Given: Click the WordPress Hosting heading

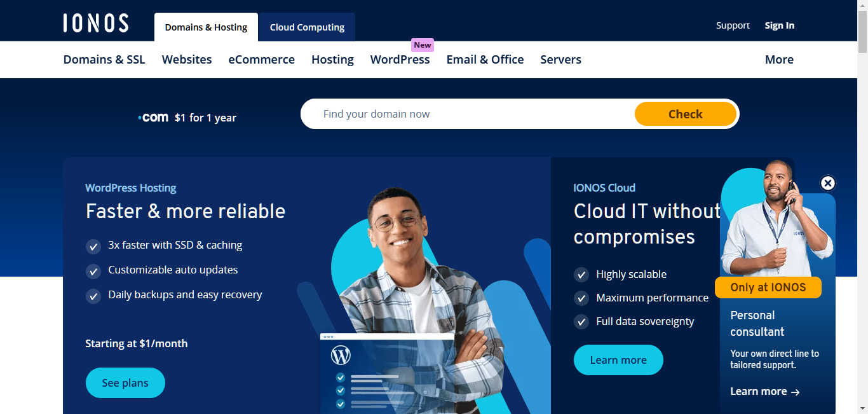Looking at the screenshot, I should tap(131, 188).
